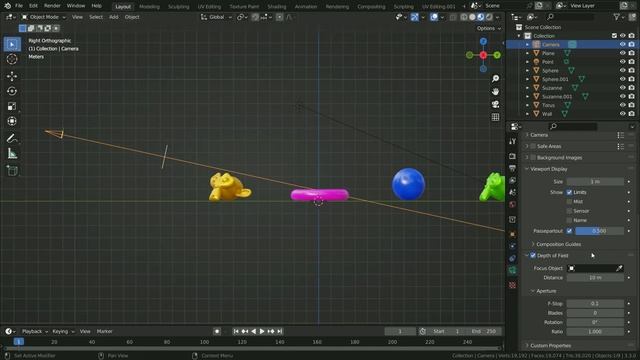Select rendered viewport shading icon
Screen dimensions: 640x360
(489, 17)
